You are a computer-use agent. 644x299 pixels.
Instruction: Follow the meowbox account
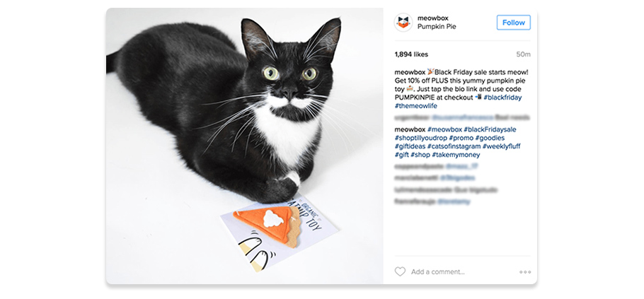(x=513, y=23)
